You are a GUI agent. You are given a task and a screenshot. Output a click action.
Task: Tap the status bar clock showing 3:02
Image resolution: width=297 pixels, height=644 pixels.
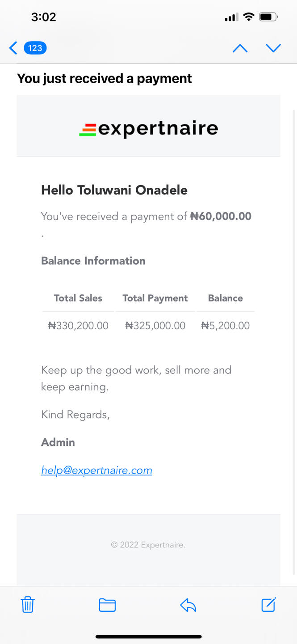coord(43,17)
